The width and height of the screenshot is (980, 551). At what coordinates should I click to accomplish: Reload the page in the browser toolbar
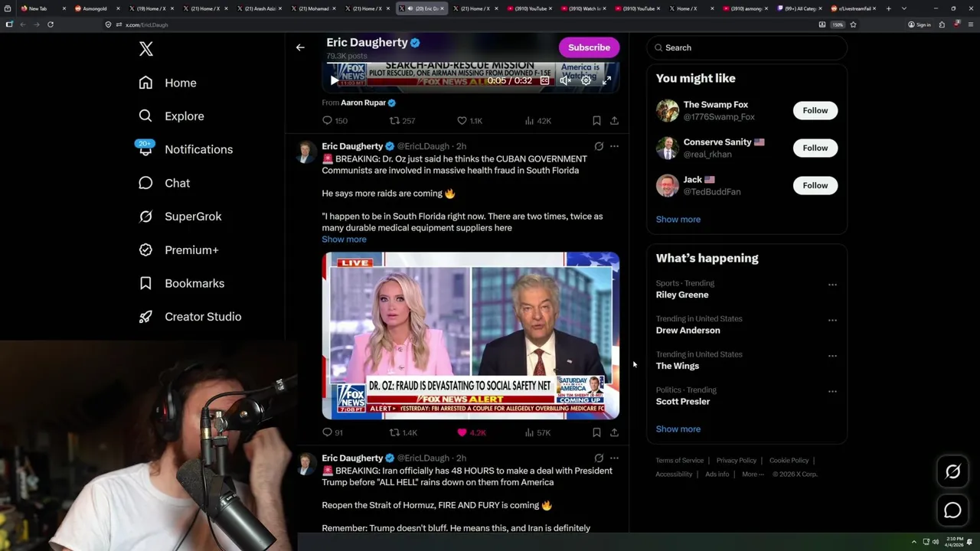(x=51, y=24)
